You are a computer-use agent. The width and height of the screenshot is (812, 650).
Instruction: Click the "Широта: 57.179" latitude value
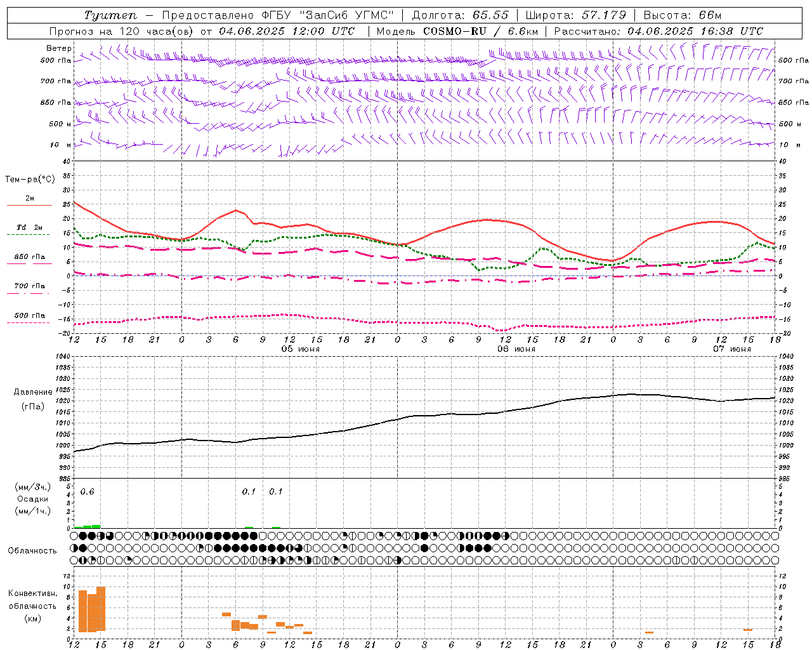[576, 15]
